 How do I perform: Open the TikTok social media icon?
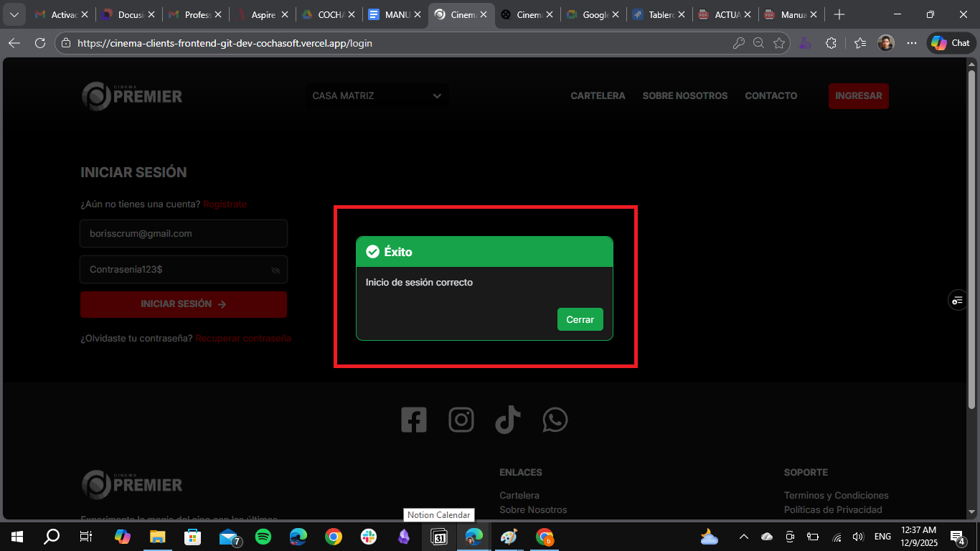[508, 420]
